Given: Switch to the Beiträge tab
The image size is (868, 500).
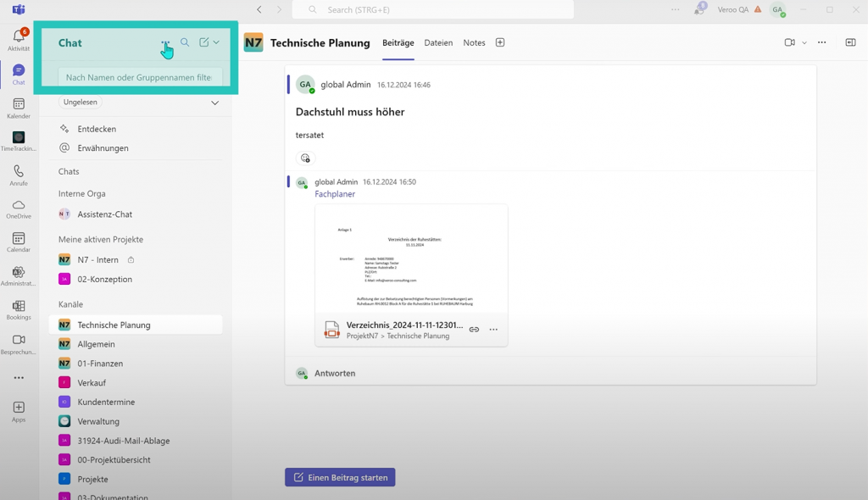Looking at the screenshot, I should pyautogui.click(x=398, y=42).
